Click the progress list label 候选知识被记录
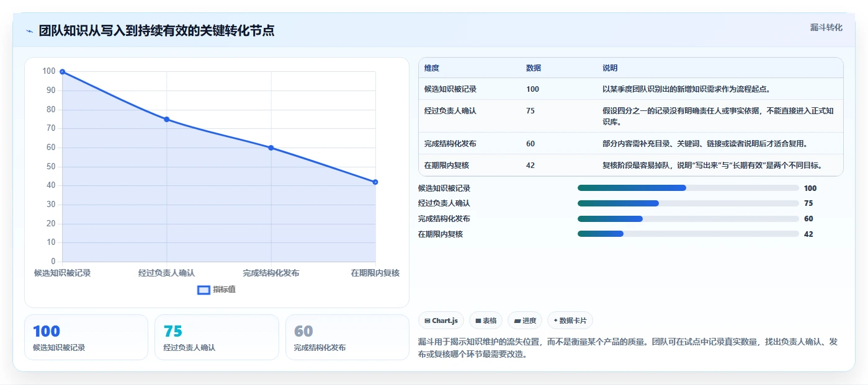 pyautogui.click(x=444, y=188)
